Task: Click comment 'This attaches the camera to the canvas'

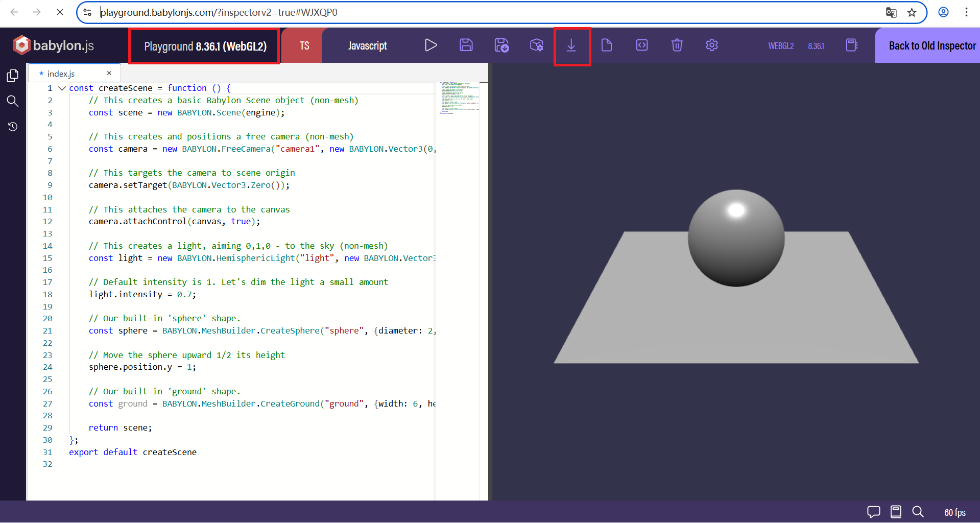Action: coord(189,210)
